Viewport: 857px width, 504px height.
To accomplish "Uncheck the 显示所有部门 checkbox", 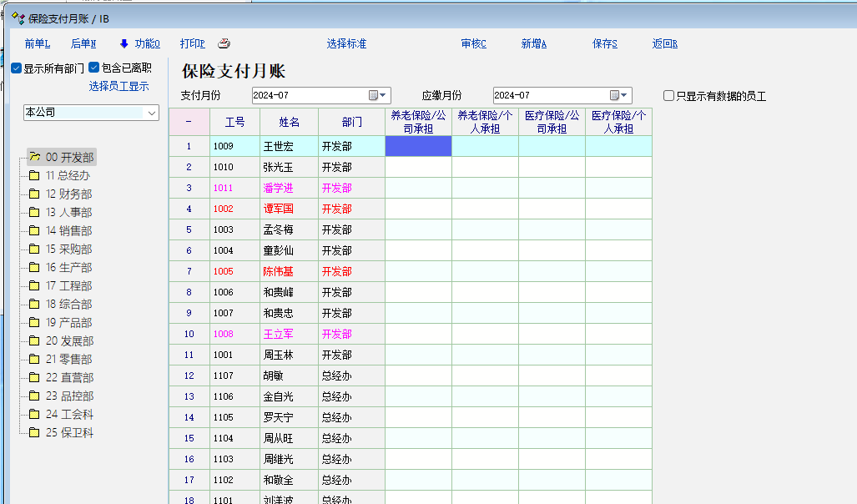I will 17,68.
